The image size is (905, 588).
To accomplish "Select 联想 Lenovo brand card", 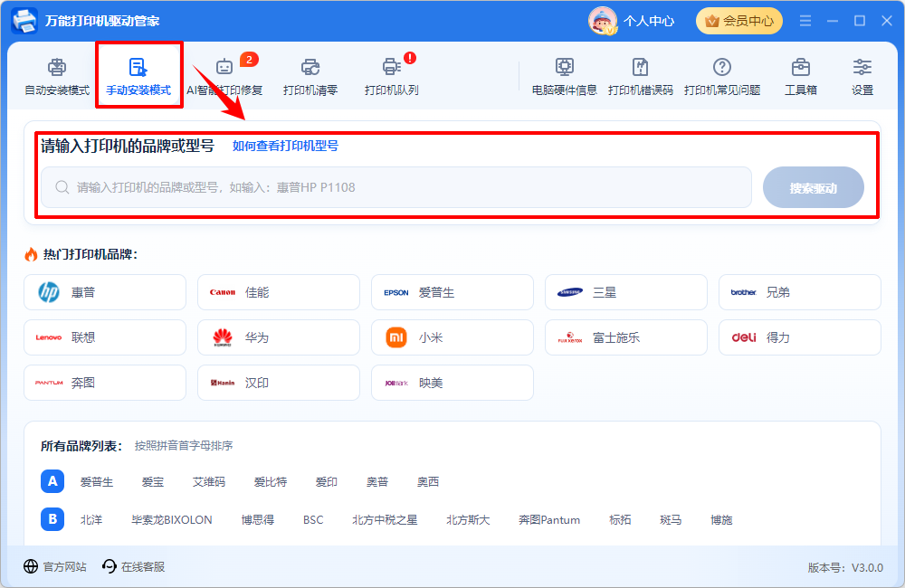I will click(105, 337).
